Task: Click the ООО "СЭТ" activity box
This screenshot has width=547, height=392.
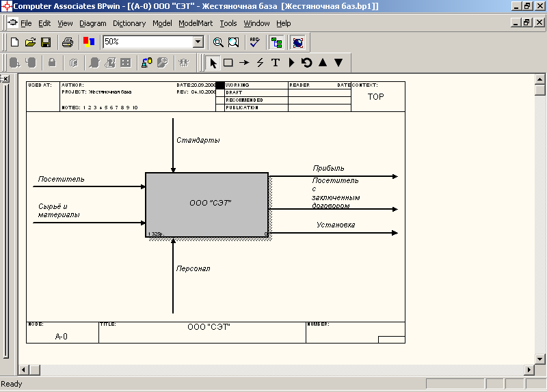Action: coord(207,204)
